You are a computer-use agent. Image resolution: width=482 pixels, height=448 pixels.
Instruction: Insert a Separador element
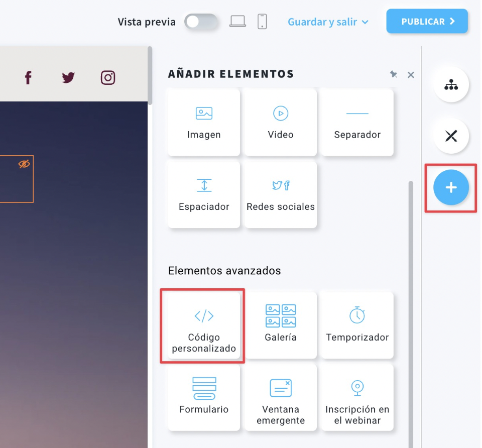click(357, 123)
